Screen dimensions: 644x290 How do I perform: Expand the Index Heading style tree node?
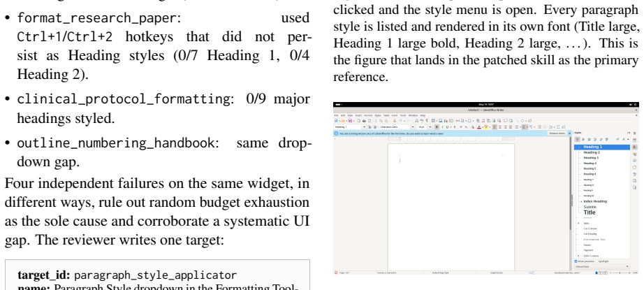[x=580, y=201]
